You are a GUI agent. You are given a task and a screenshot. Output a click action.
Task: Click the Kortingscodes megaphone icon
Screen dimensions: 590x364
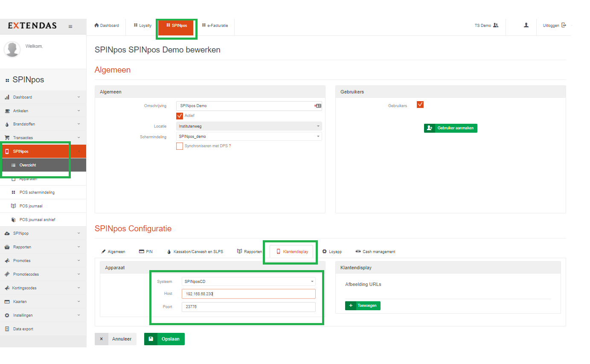pos(7,288)
